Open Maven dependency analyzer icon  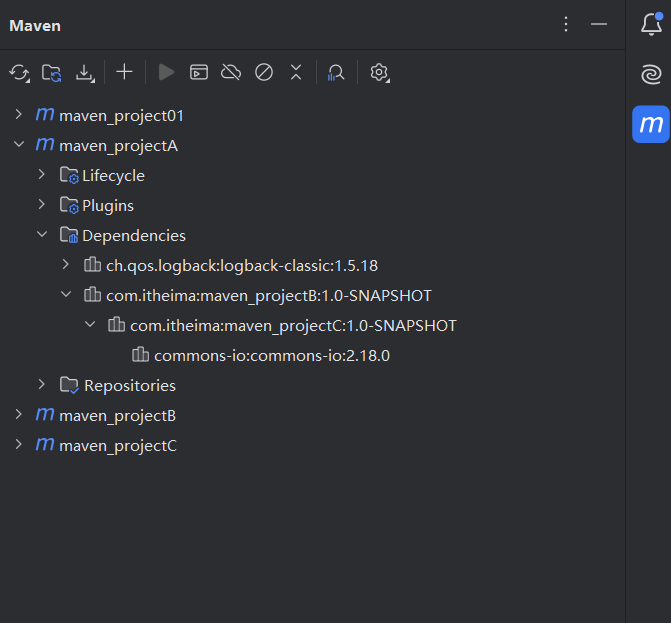336,72
